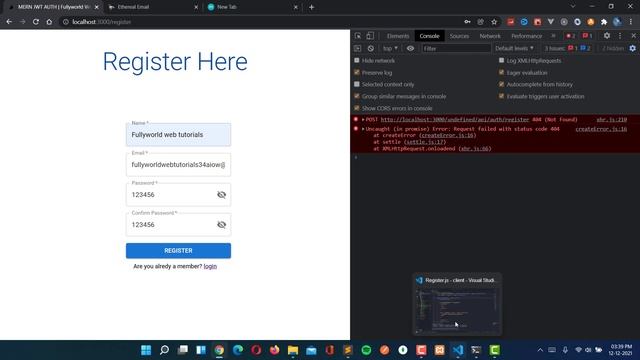The height and width of the screenshot is (360, 640).
Task: Open the settle.js:17 stack trace link
Action: coord(425,142)
